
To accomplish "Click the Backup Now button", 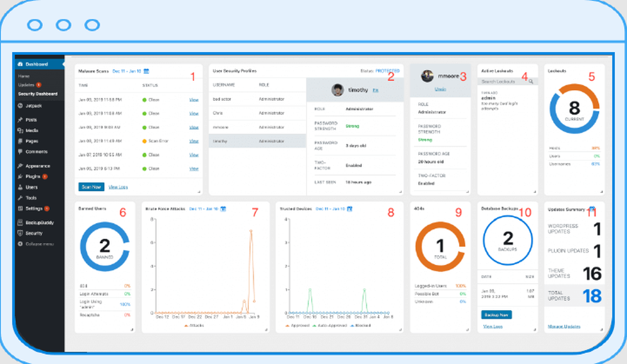I will click(x=496, y=315).
